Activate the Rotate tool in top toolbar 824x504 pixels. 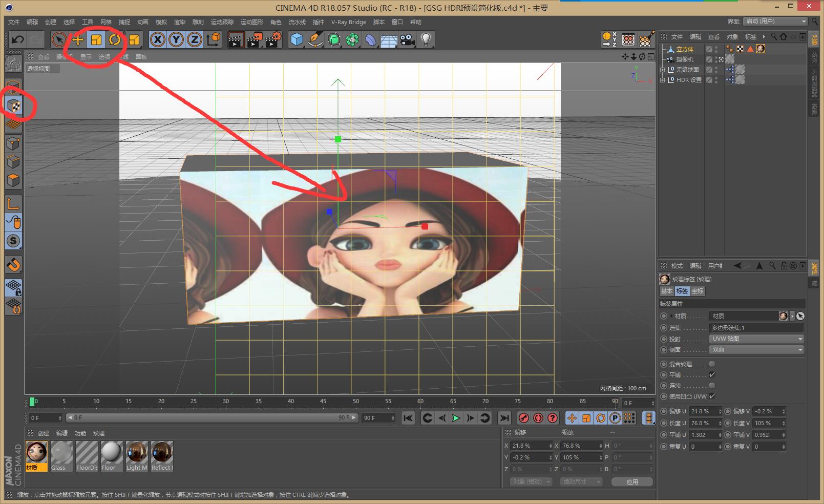tap(115, 39)
